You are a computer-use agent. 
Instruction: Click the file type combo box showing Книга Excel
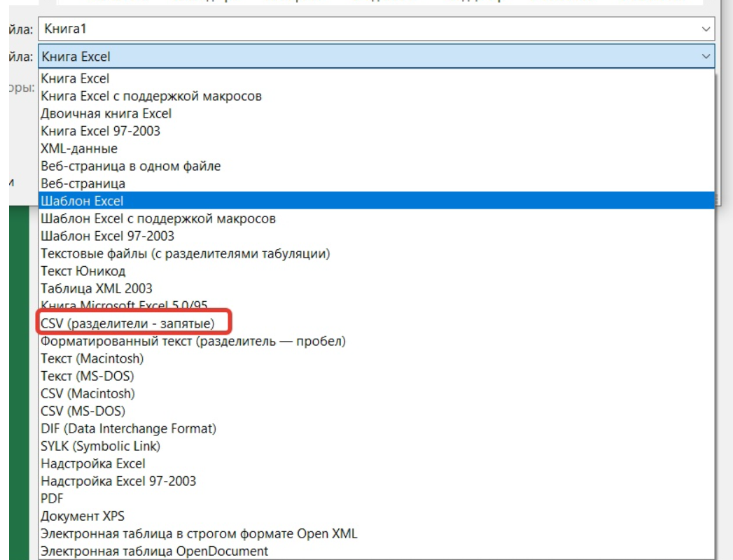pos(377,57)
